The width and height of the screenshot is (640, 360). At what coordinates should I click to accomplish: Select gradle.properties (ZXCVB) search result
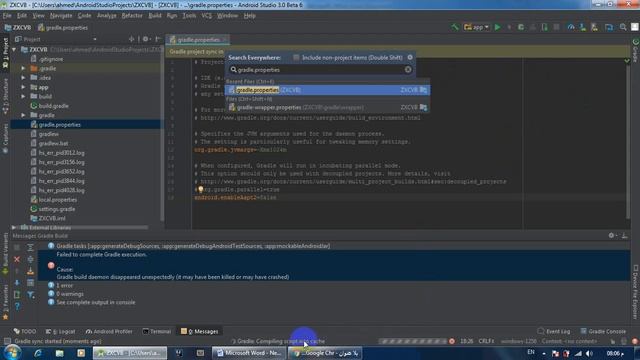(x=327, y=90)
